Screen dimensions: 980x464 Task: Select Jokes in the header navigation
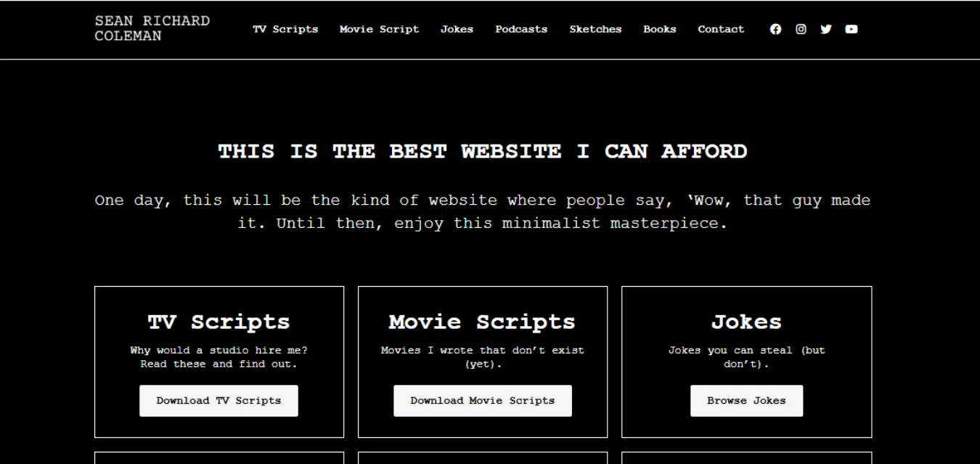pos(457,30)
